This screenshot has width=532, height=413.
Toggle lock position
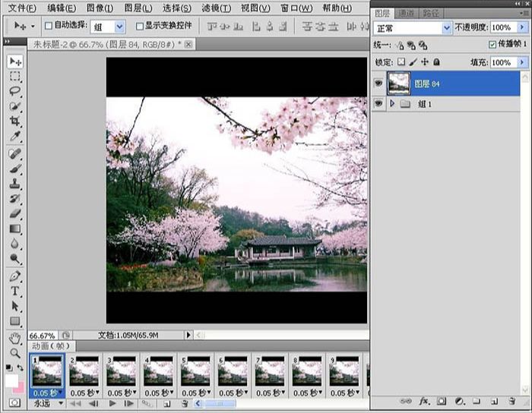(x=425, y=61)
